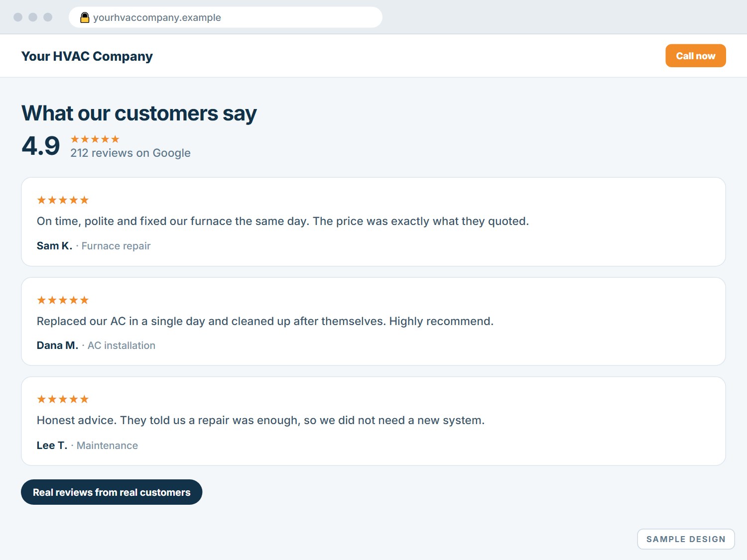
Task: Click the review text about the furnace fixed same day
Action: pos(283,221)
